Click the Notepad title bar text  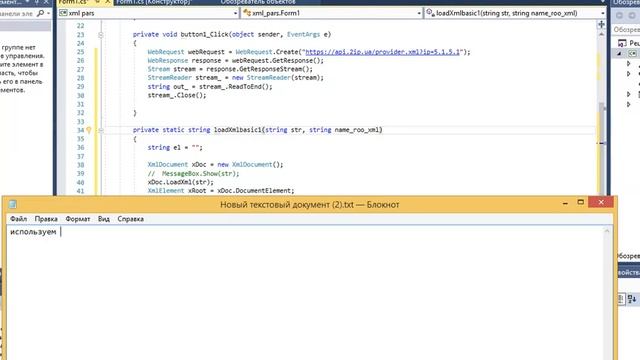point(309,204)
